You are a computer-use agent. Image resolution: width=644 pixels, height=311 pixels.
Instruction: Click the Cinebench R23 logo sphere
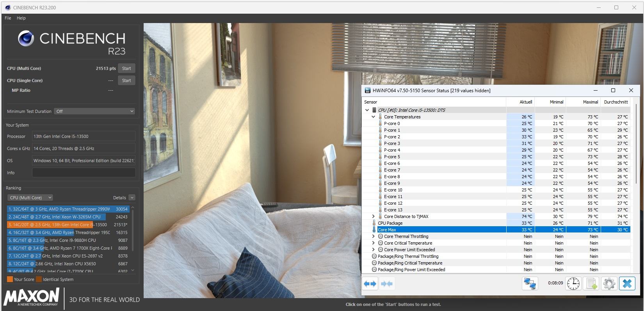click(26, 38)
